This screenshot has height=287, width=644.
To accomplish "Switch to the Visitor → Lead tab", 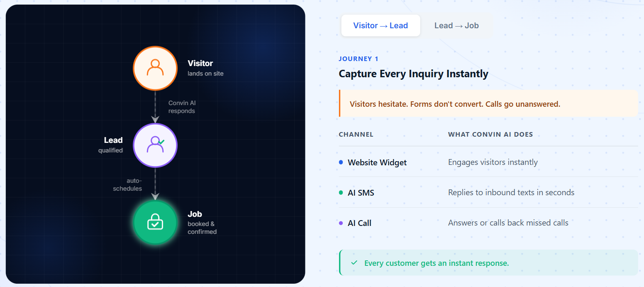I will [x=381, y=25].
